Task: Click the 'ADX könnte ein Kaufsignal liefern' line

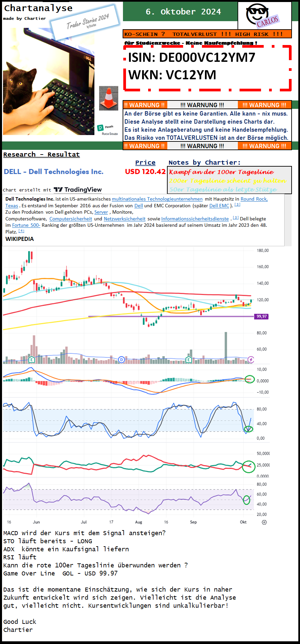Action: click(66, 549)
